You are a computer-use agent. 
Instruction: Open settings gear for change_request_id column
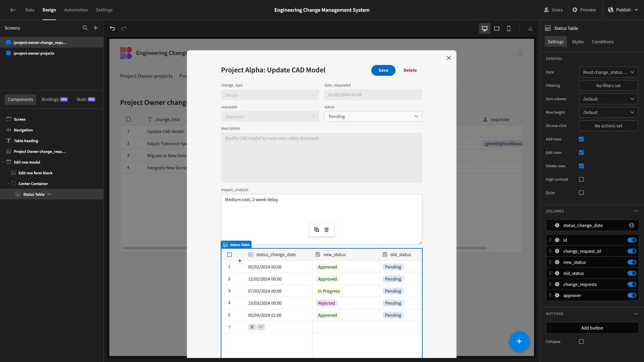557,251
